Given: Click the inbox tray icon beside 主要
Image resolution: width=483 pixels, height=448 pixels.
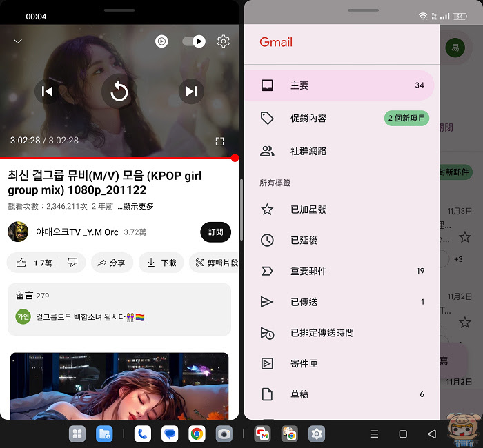Looking at the screenshot, I should coord(267,85).
